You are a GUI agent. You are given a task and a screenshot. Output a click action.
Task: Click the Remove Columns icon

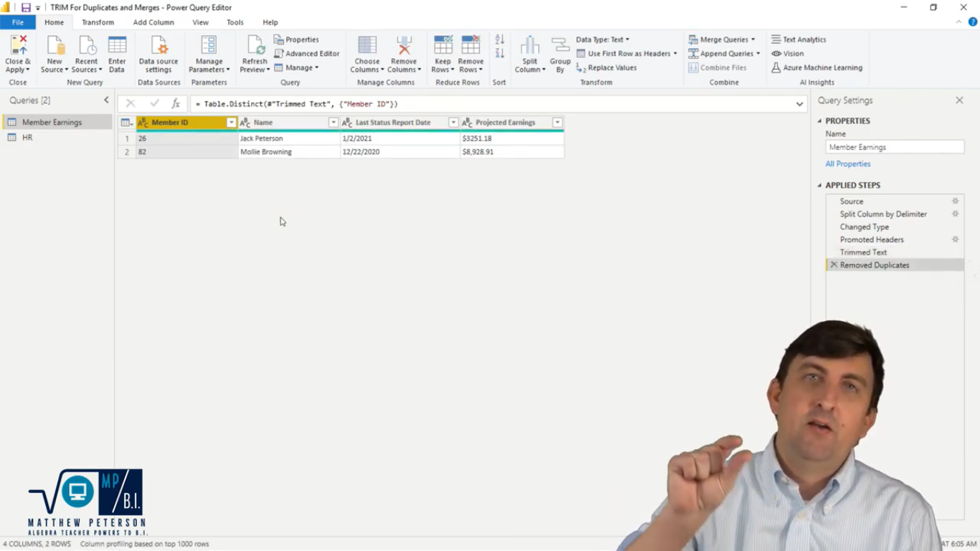[404, 46]
